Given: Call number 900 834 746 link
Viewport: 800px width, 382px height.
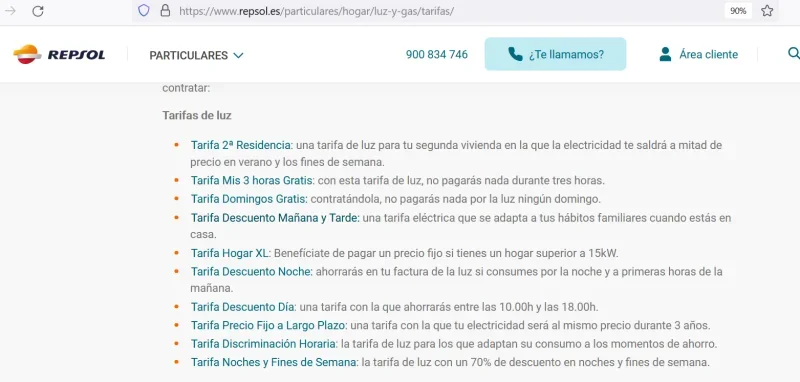Looking at the screenshot, I should click(437, 55).
